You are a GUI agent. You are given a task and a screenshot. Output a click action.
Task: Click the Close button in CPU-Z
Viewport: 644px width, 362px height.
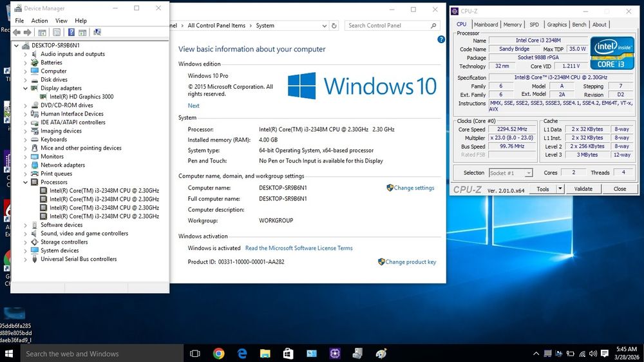pos(620,189)
